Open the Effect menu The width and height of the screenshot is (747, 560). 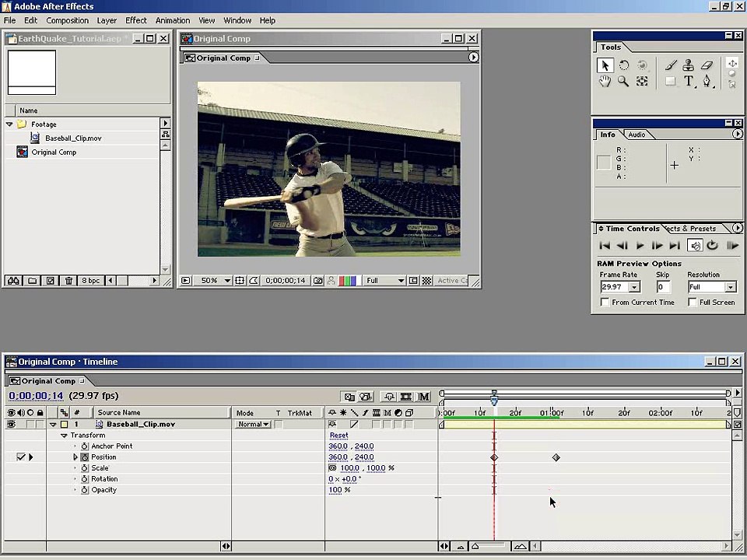(x=135, y=20)
